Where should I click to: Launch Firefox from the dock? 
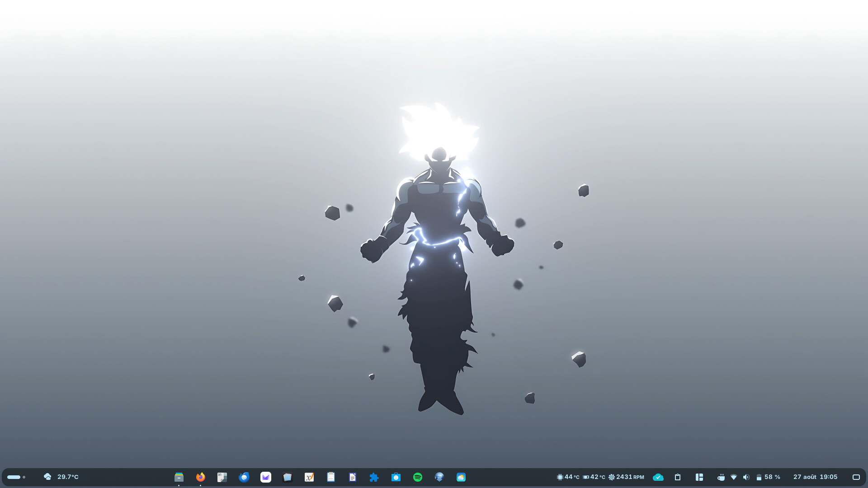click(201, 477)
